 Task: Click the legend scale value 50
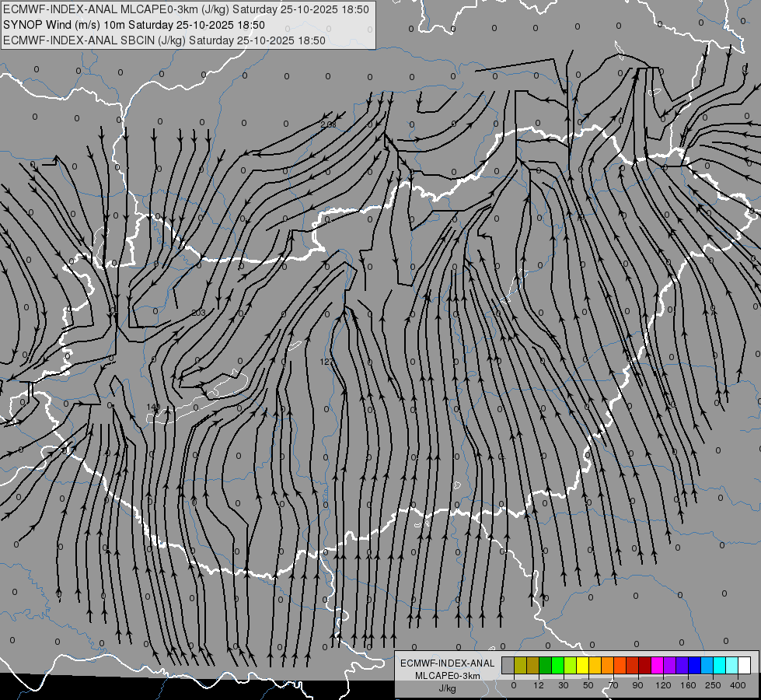point(588,685)
